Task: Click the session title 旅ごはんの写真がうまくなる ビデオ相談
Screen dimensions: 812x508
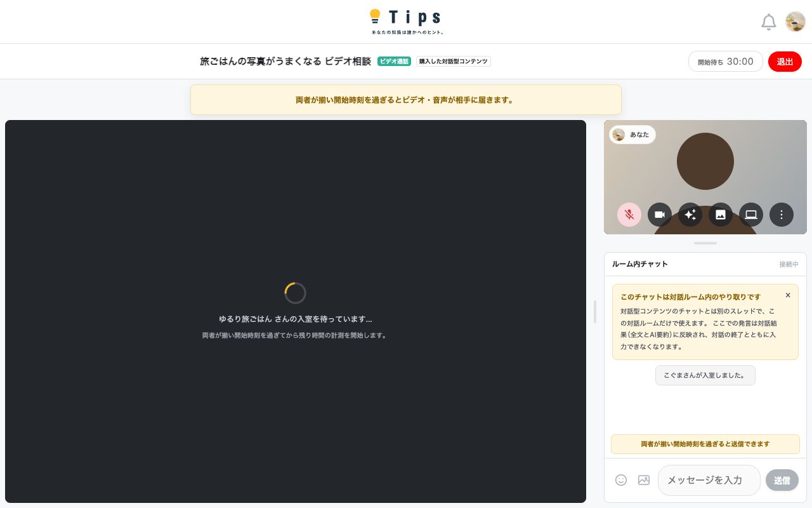Action: 285,62
